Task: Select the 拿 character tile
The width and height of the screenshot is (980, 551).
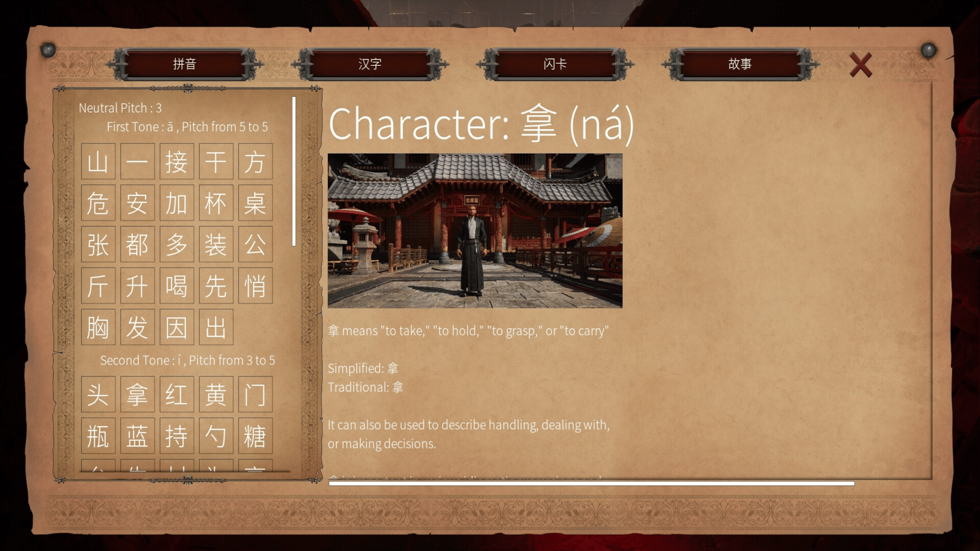Action: (137, 394)
